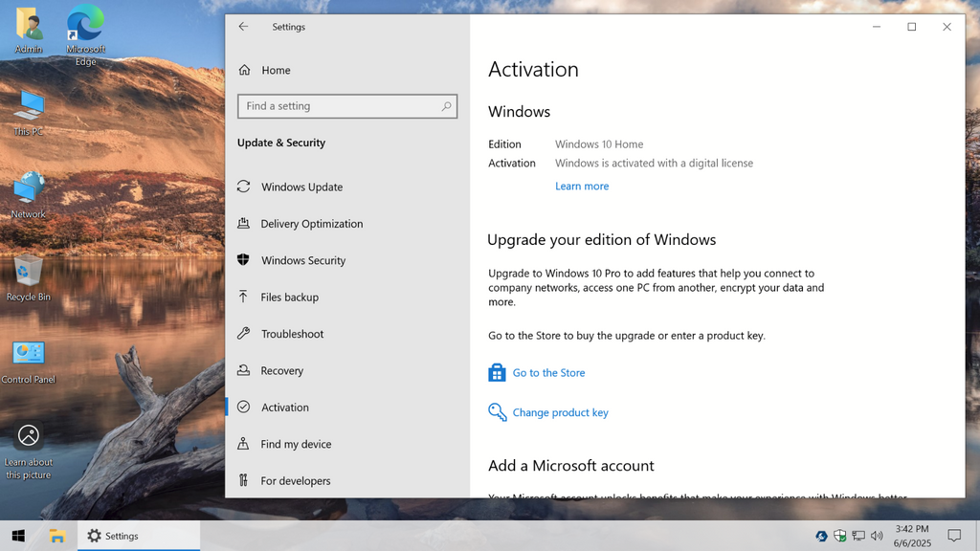980x551 pixels.
Task: Select the Recycle Bin desktop icon
Action: point(28,278)
